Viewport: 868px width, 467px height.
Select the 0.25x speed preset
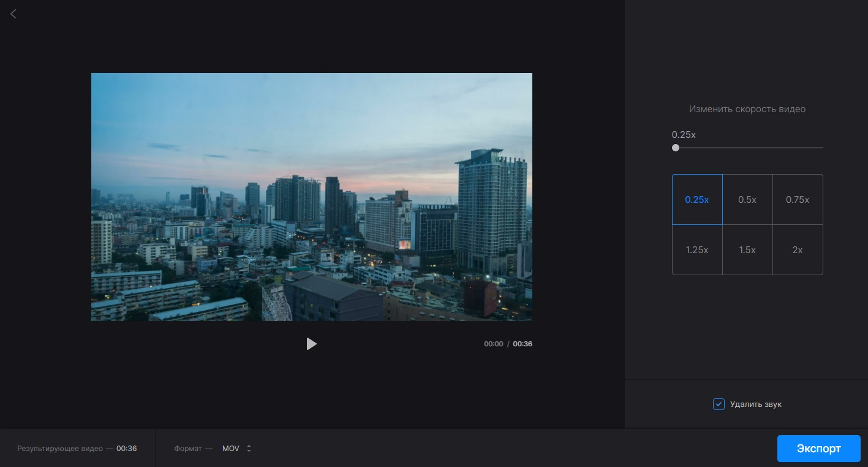tap(697, 200)
